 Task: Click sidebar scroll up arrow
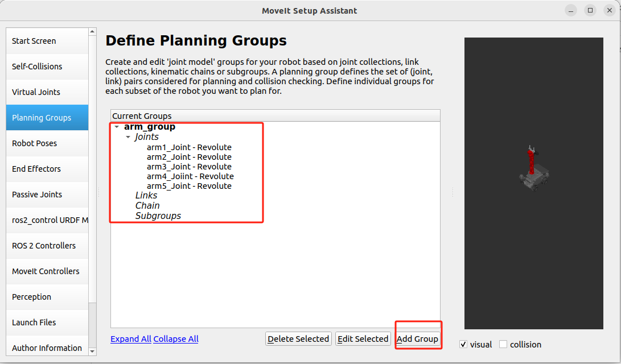pyautogui.click(x=92, y=32)
